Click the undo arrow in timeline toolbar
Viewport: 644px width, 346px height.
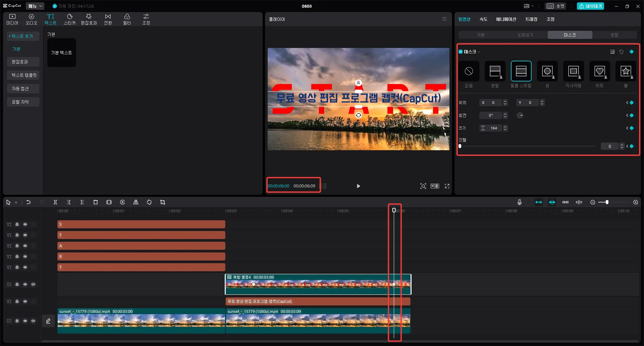29,202
